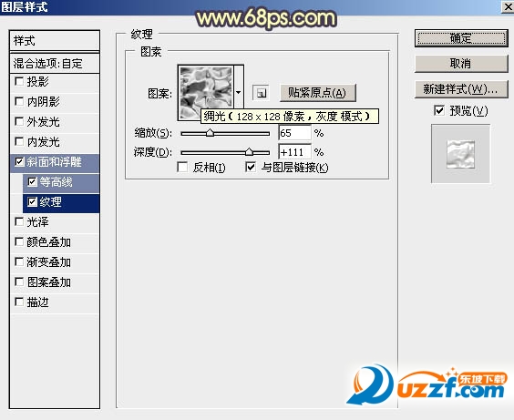Click the style preview thumbnail
The width and height of the screenshot is (514, 420).
(x=460, y=153)
